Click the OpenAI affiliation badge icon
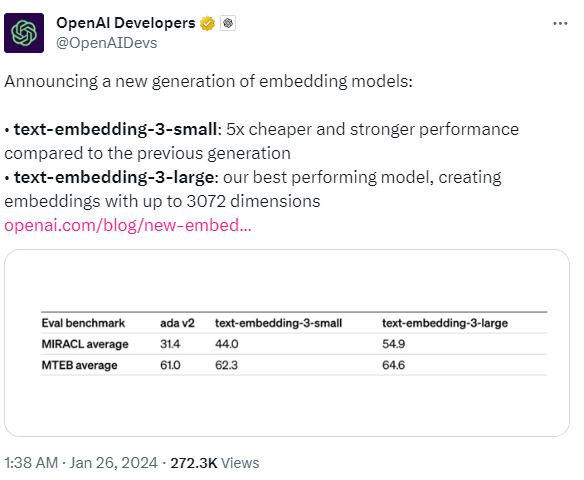 click(x=228, y=23)
